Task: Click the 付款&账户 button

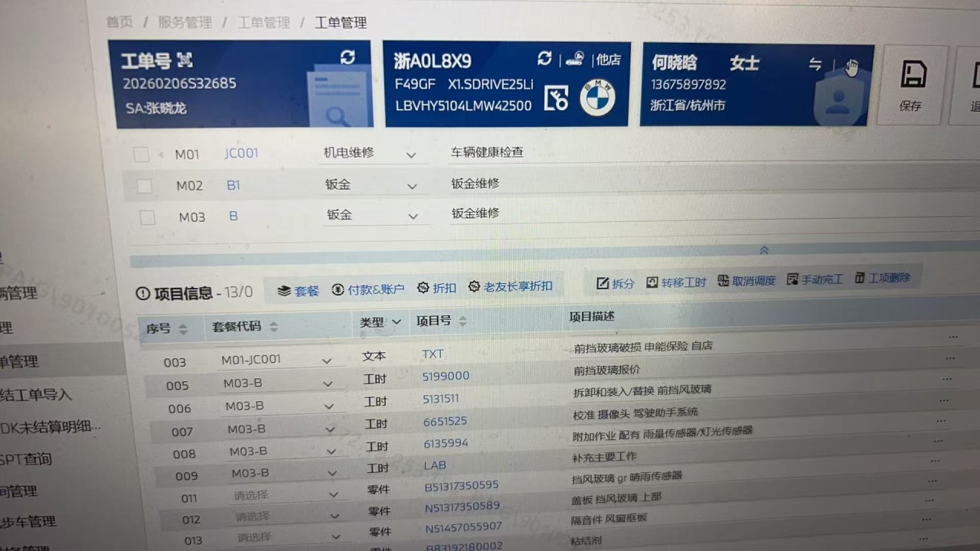Action: pos(368,289)
